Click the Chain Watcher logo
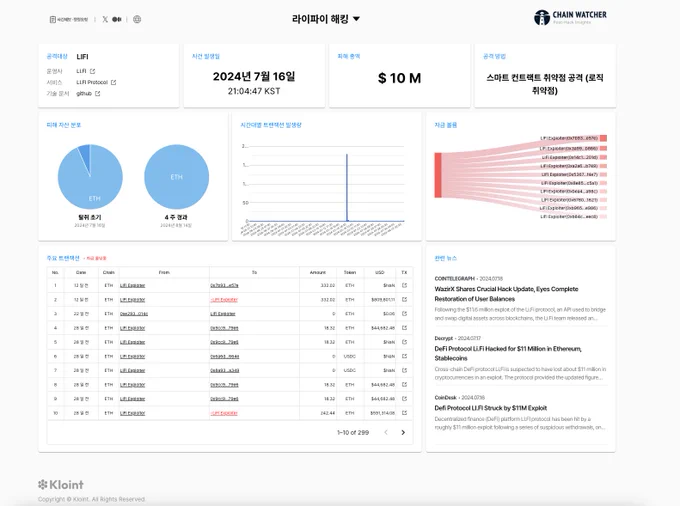The width and height of the screenshot is (680, 506). click(x=570, y=17)
